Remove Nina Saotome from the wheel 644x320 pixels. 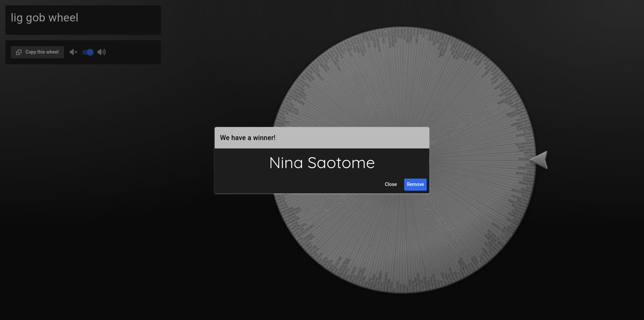click(x=415, y=185)
